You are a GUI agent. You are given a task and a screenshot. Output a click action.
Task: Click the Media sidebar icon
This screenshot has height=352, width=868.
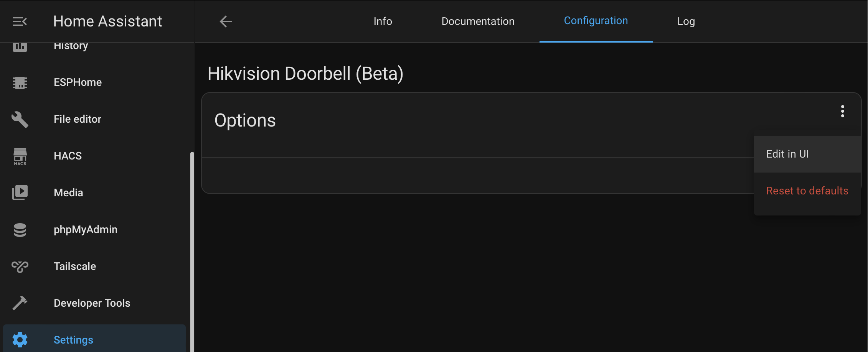coord(20,192)
